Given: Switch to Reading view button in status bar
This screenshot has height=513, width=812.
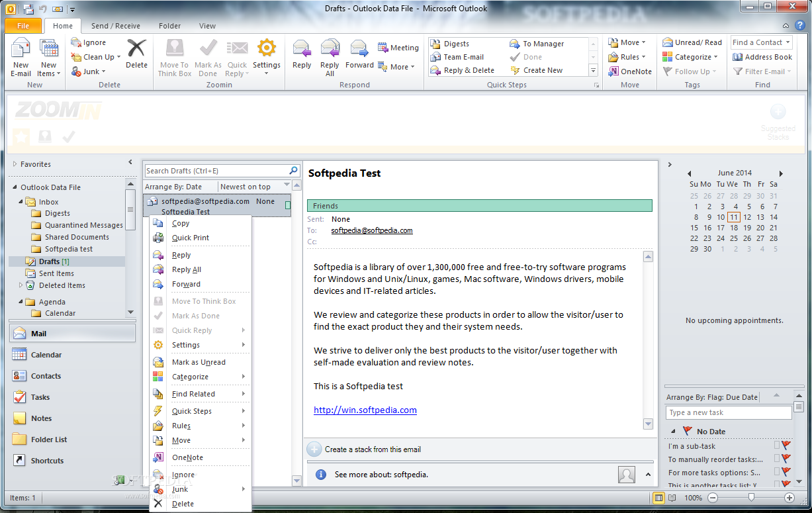Looking at the screenshot, I should pos(674,497).
